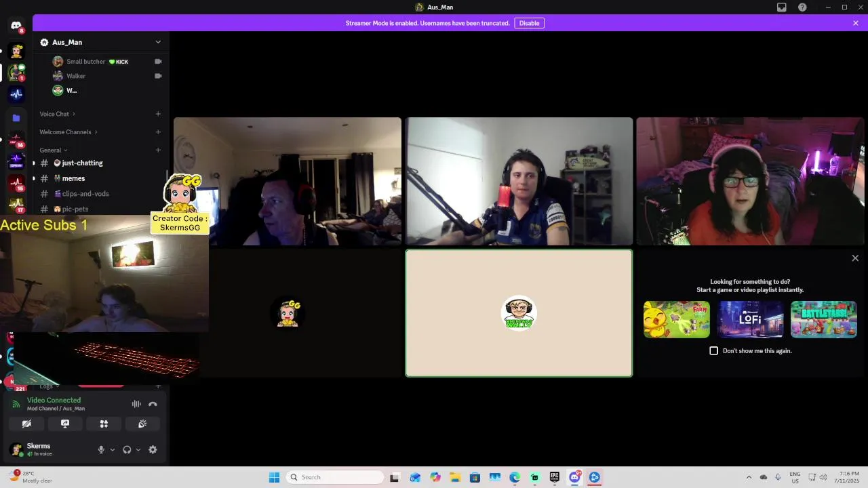Viewport: 868px width, 488px height.
Task: Click Mod Channel / Aus_Man connection text
Action: point(56,409)
